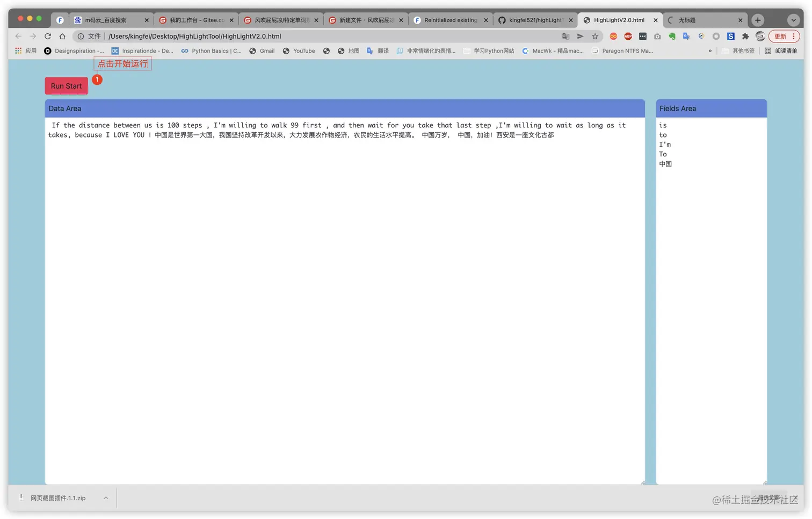This screenshot has height=519, width=812.
Task: Click the send/share page arrow icon
Action: [x=580, y=36]
